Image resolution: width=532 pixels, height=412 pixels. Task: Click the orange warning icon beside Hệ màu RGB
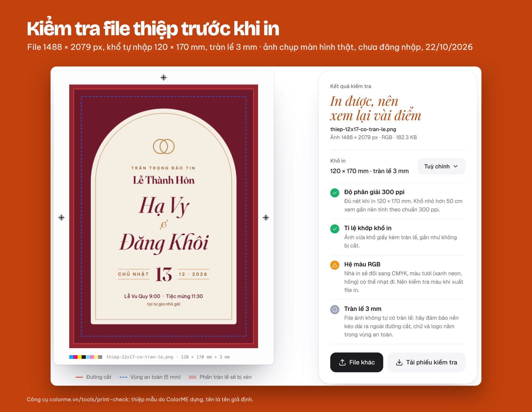click(335, 265)
